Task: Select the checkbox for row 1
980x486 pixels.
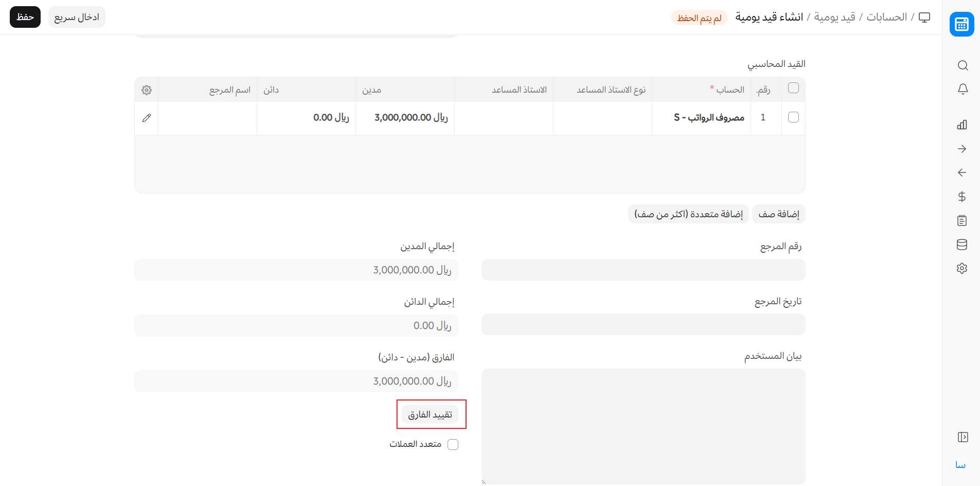Action: 793,117
